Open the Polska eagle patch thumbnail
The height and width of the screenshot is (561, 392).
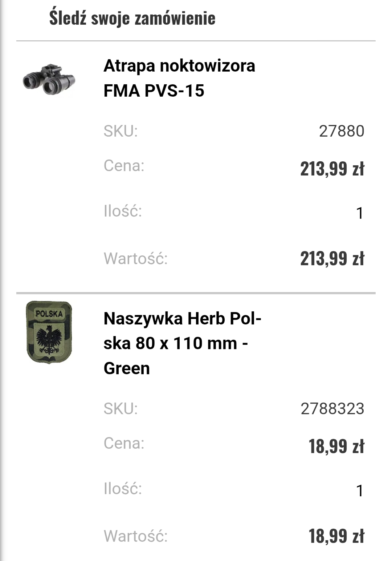49,332
